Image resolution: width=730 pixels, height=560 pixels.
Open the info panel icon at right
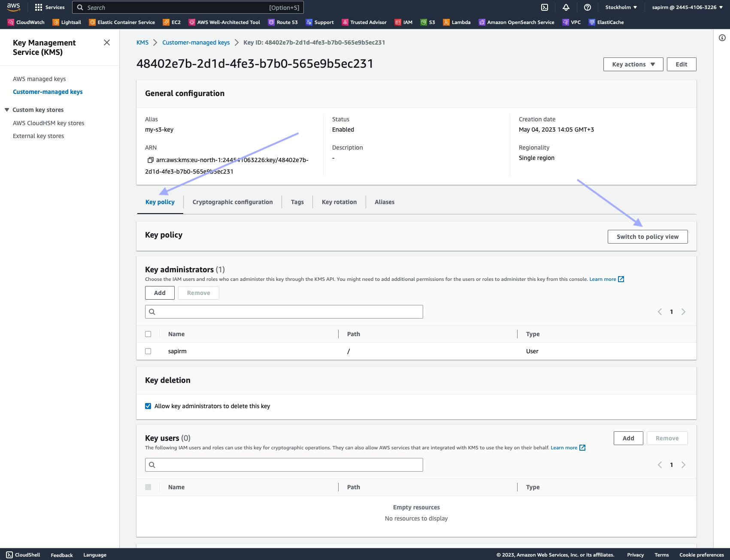(x=722, y=38)
